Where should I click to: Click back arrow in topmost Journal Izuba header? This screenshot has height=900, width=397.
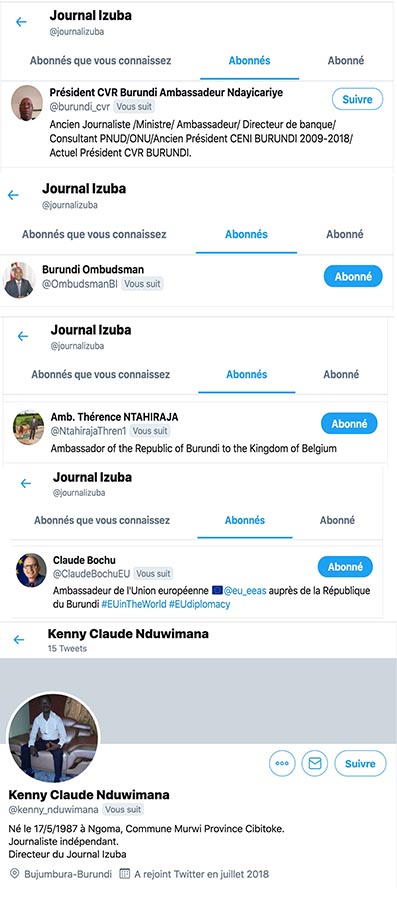21,22
